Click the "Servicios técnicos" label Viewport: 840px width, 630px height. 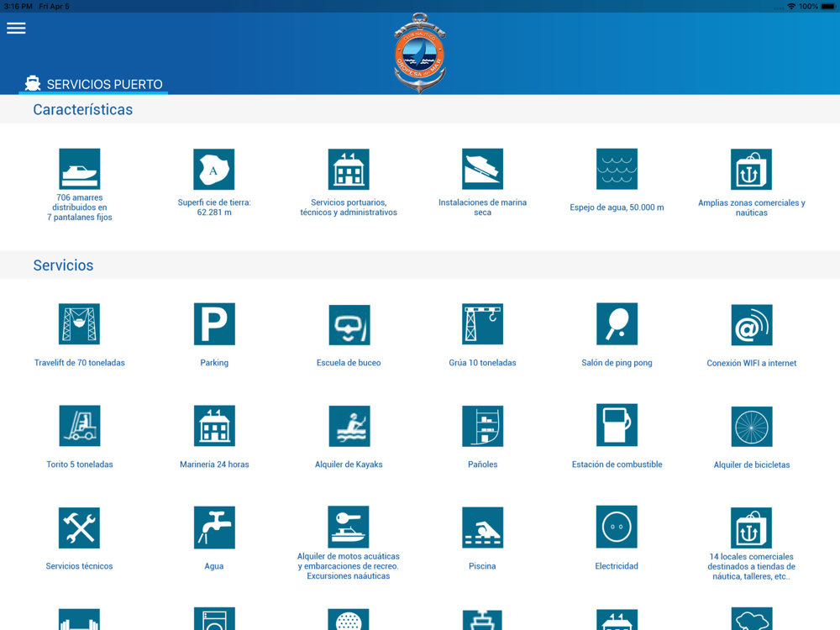tap(79, 566)
